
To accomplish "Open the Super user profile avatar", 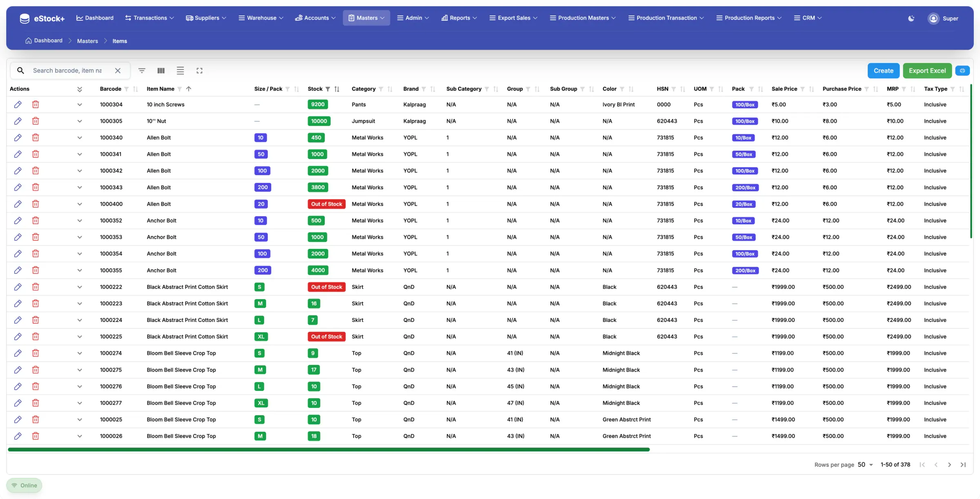I will coord(933,18).
